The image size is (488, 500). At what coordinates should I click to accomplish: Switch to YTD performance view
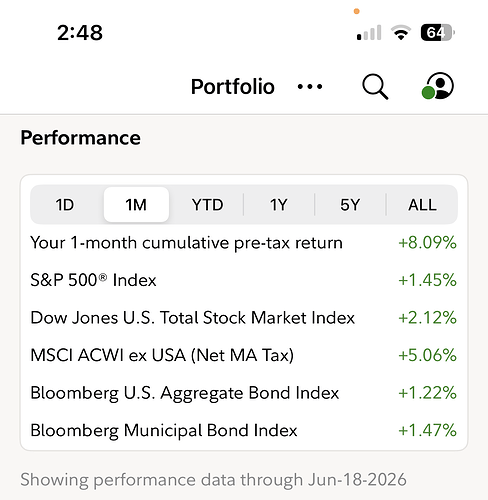click(207, 205)
